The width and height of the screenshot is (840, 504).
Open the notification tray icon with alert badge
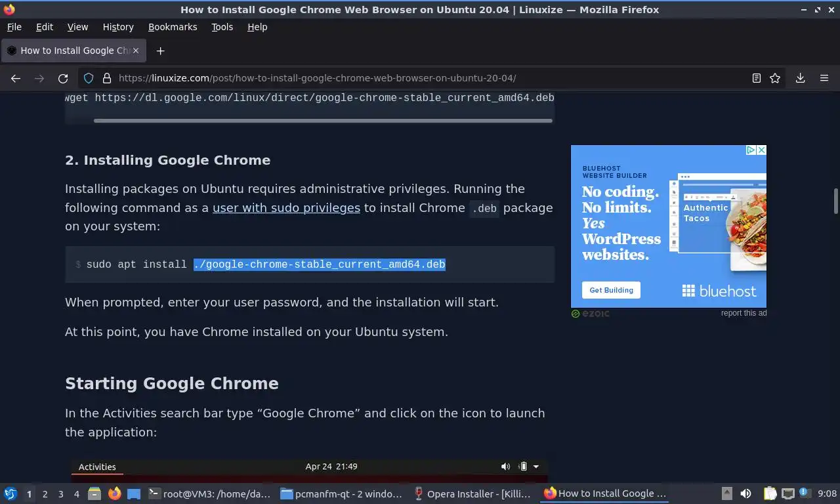click(x=805, y=493)
